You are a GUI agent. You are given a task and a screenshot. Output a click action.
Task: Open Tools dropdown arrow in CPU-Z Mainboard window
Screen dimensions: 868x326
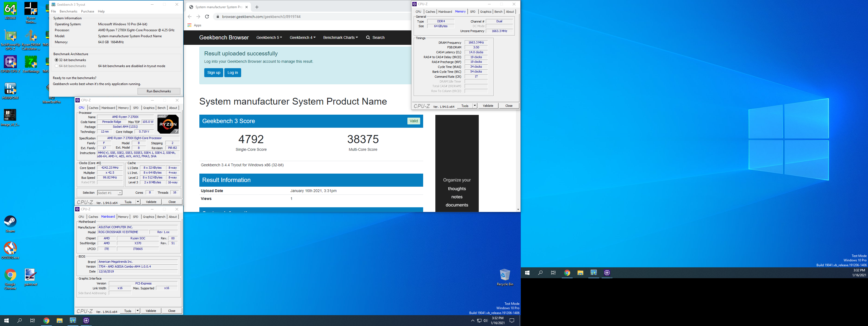[138, 311]
